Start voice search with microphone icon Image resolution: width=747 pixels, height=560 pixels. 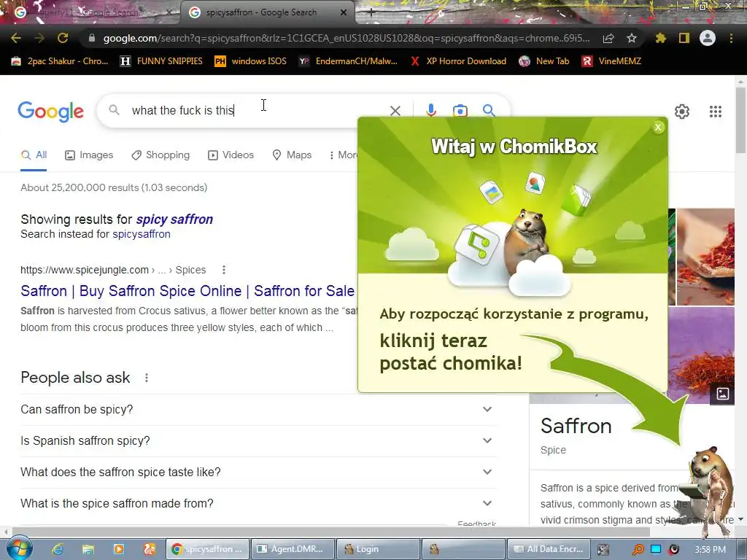(431, 111)
